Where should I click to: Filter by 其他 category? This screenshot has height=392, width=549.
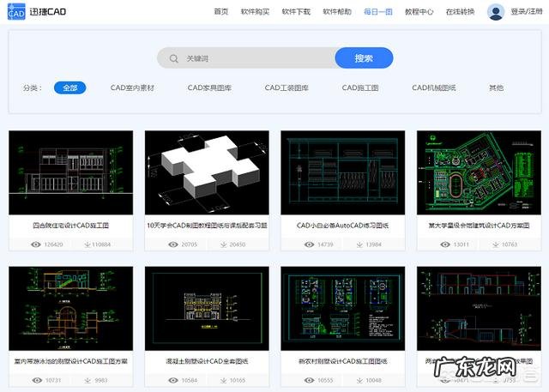pos(496,87)
